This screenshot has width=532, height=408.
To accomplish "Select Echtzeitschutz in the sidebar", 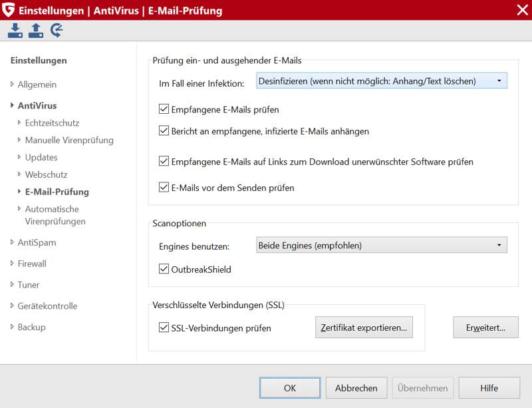I will click(x=52, y=123).
